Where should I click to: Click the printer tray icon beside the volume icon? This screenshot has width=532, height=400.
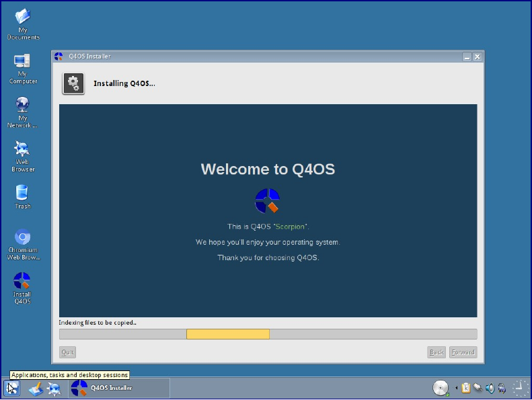click(x=502, y=388)
